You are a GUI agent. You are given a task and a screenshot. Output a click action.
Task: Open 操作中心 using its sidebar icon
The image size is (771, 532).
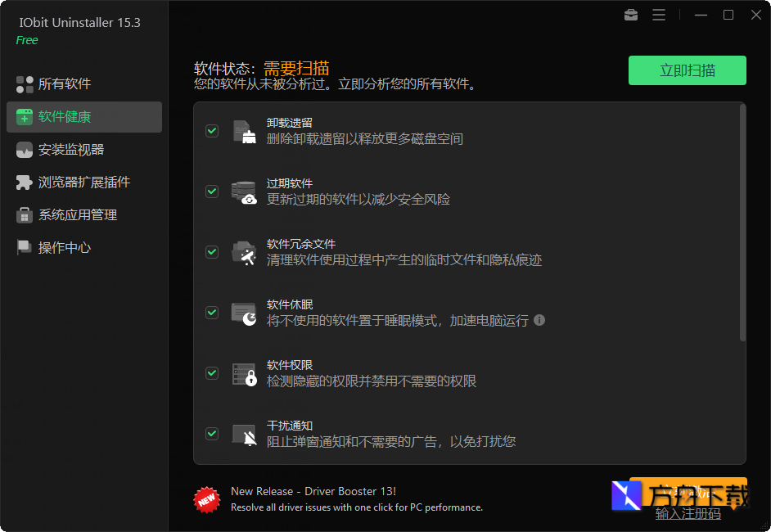[23, 247]
